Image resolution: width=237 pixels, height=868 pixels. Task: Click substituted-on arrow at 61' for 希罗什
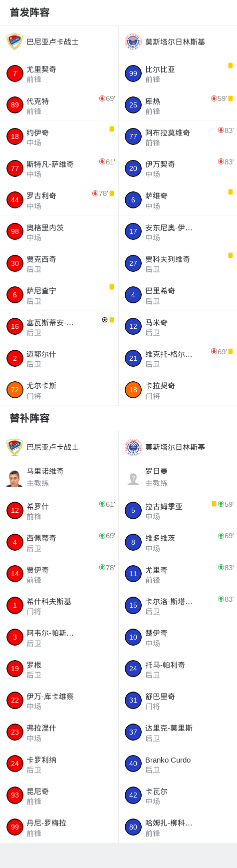click(x=102, y=504)
